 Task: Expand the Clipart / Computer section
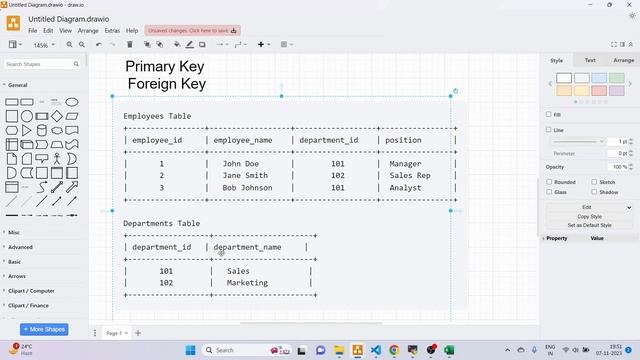click(x=31, y=291)
